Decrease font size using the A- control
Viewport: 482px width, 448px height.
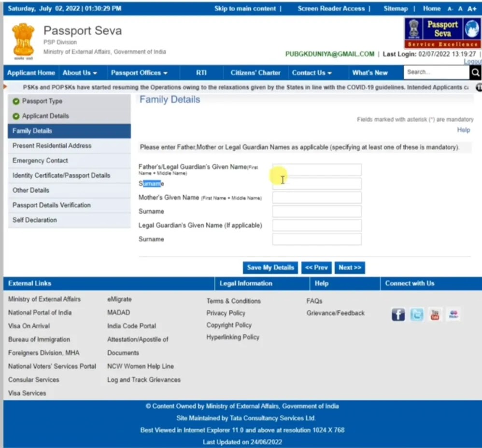450,8
